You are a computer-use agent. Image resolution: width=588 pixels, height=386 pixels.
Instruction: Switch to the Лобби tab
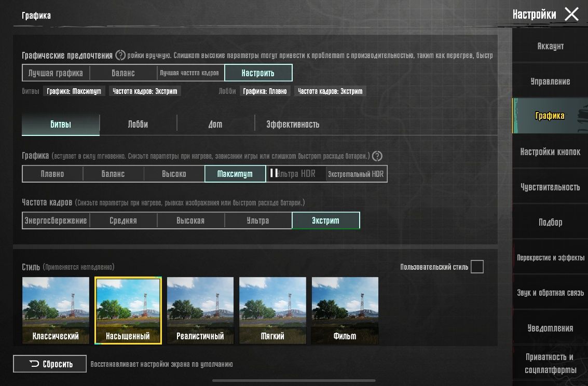click(x=138, y=124)
